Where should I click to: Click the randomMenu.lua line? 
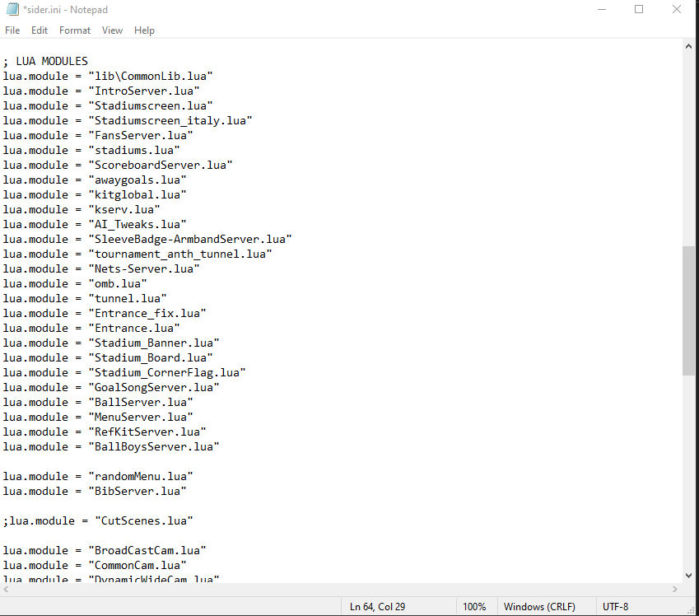click(x=98, y=476)
